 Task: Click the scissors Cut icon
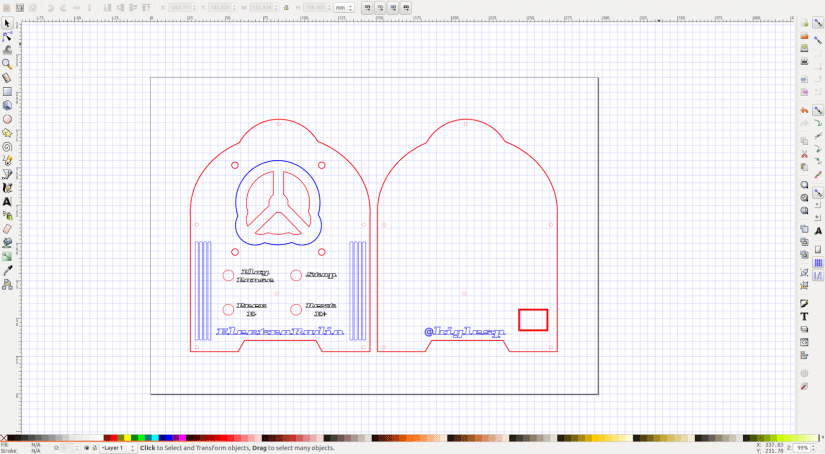pos(804,154)
